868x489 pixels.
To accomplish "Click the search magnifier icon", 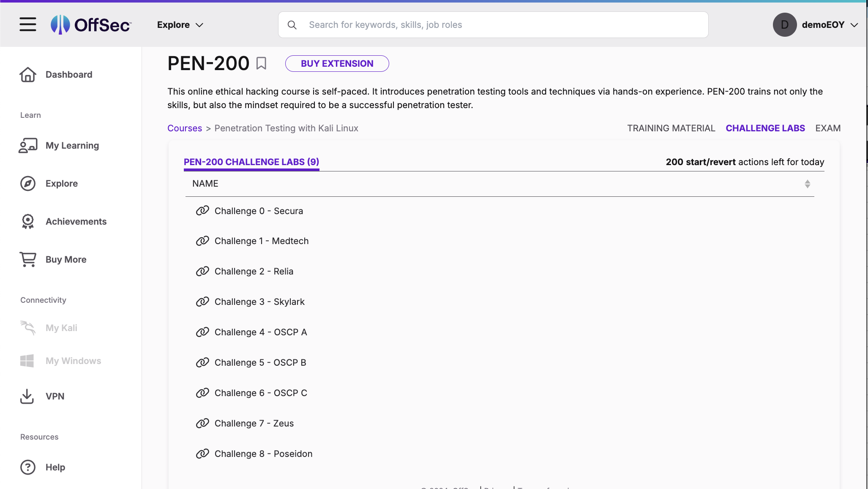I will [x=292, y=24].
